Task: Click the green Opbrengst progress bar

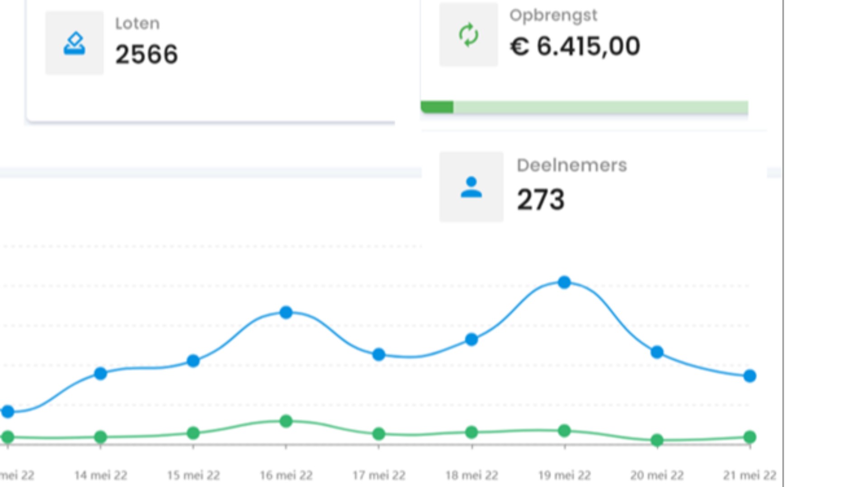Action: [x=584, y=107]
